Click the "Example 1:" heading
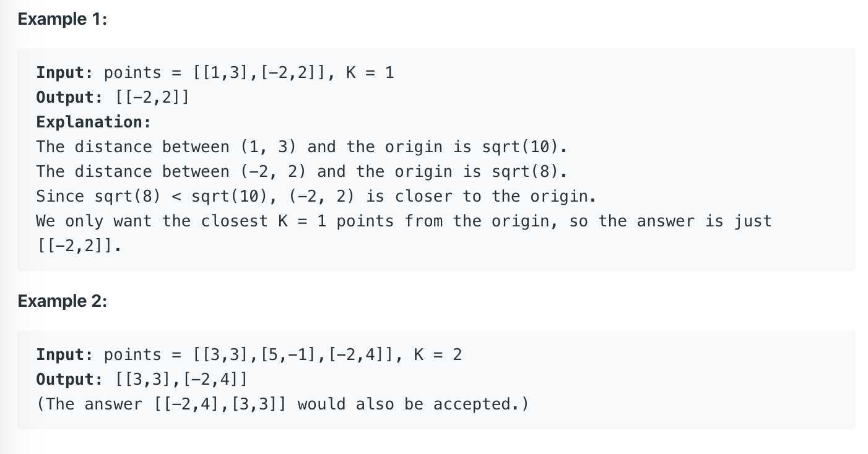Screen dimensions: 868x454 click(x=63, y=19)
